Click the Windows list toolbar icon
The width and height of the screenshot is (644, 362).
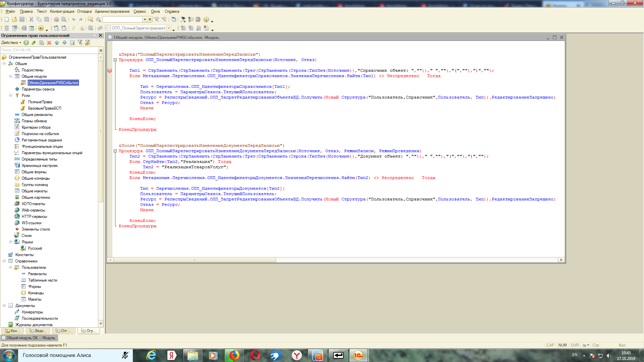(174, 19)
